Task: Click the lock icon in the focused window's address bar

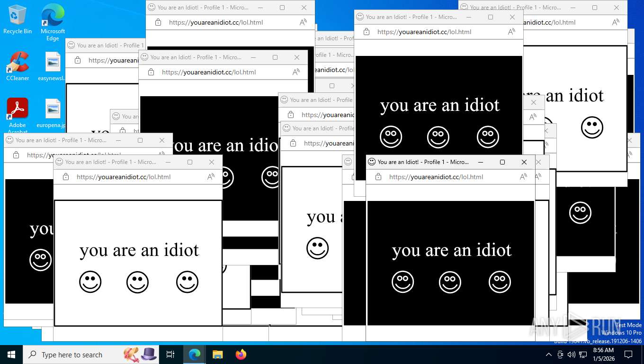Action: [378, 177]
